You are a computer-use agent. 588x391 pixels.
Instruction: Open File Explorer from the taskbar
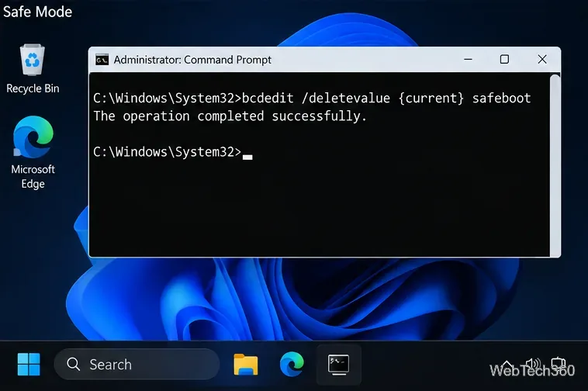pyautogui.click(x=246, y=365)
